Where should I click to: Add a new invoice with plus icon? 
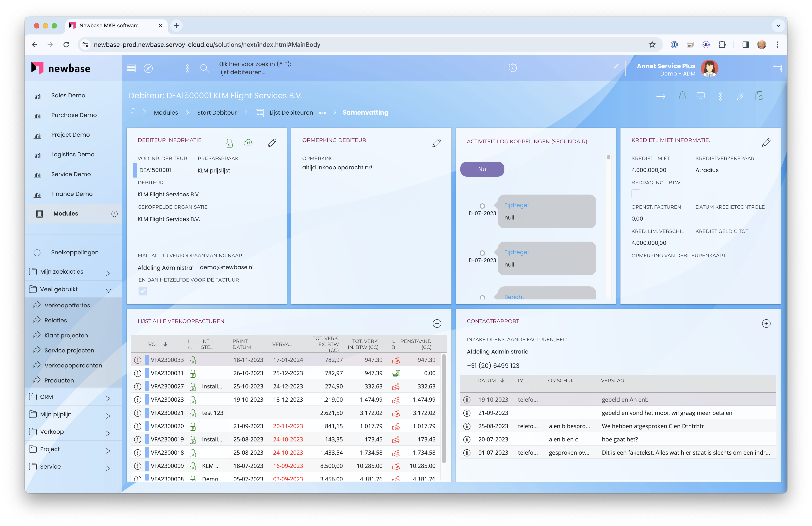[x=437, y=323]
